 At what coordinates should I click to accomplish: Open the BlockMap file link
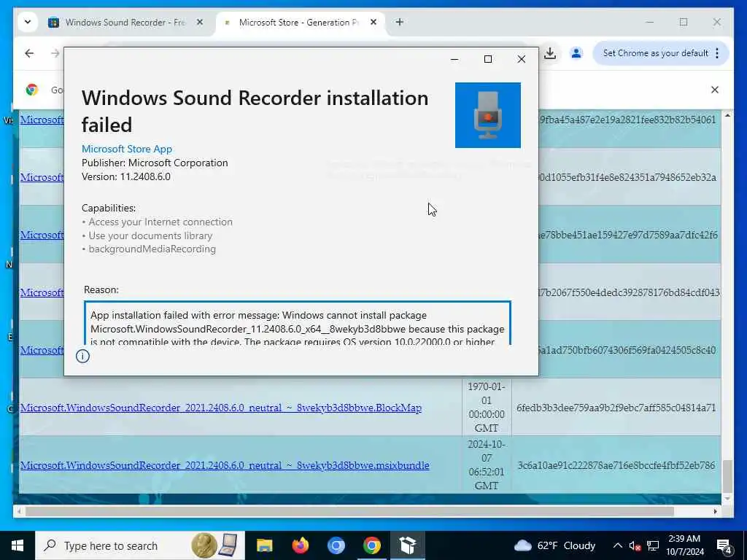[220, 408]
